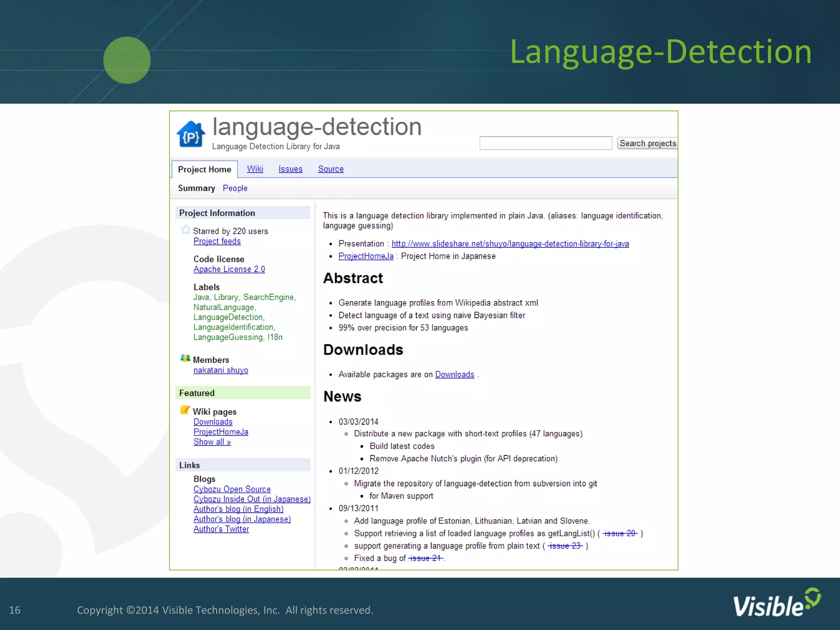840x630 pixels.
Task: Click the 09/13/2011 news entry date
Action: click(358, 508)
